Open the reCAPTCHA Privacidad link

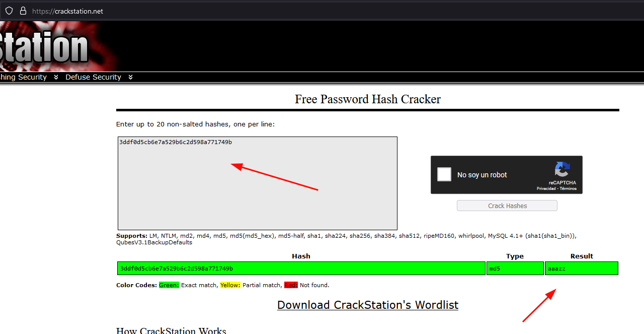546,188
